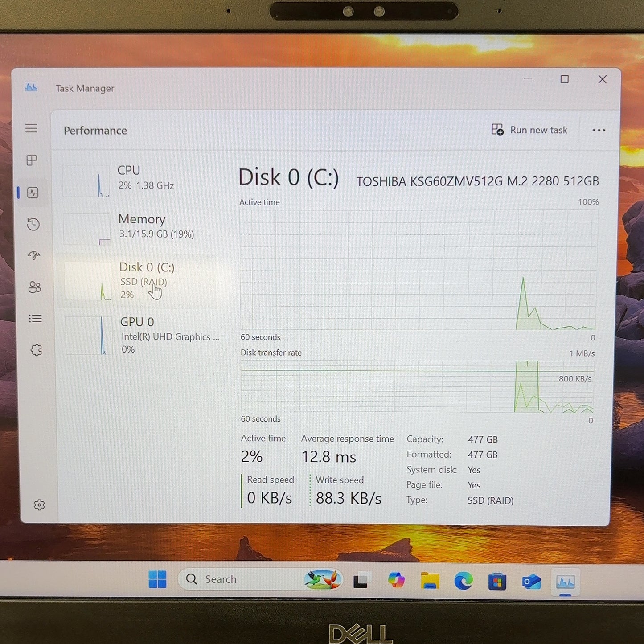Open Task Manager Settings gear icon

tap(39, 505)
